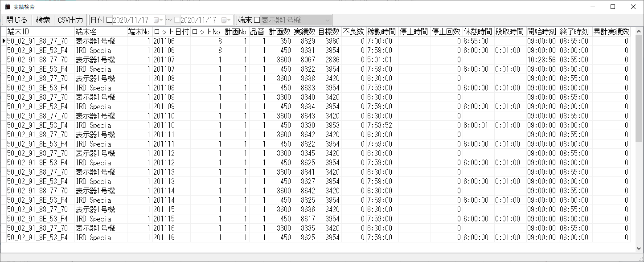This screenshot has height=262, width=644.
Task: Maximize the 実績検索 window
Action: [x=613, y=7]
